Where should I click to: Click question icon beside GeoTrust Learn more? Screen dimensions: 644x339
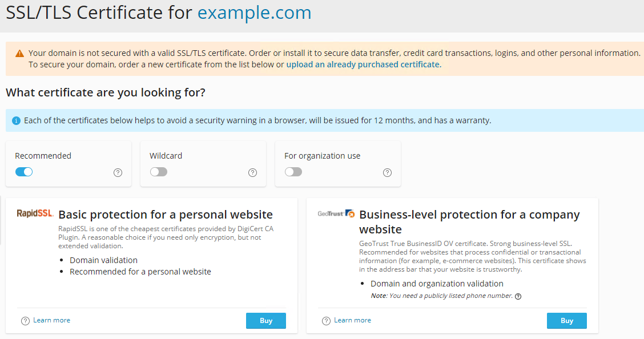[x=326, y=321]
